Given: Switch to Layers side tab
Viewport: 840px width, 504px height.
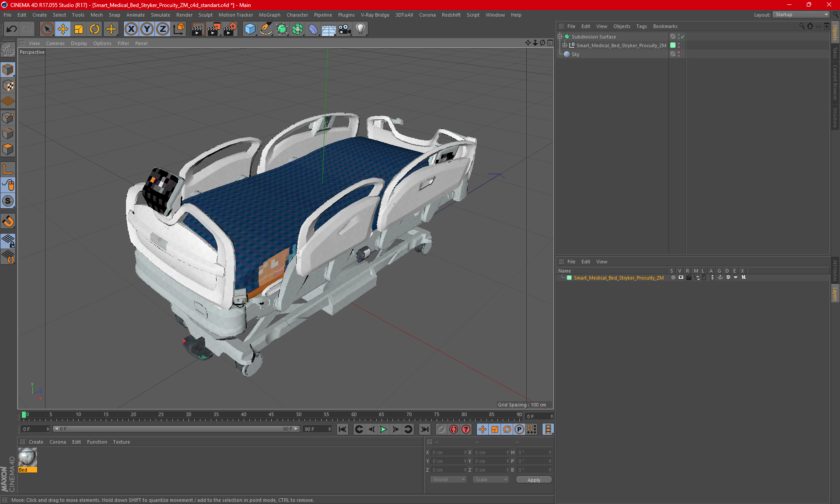Looking at the screenshot, I should (x=835, y=294).
